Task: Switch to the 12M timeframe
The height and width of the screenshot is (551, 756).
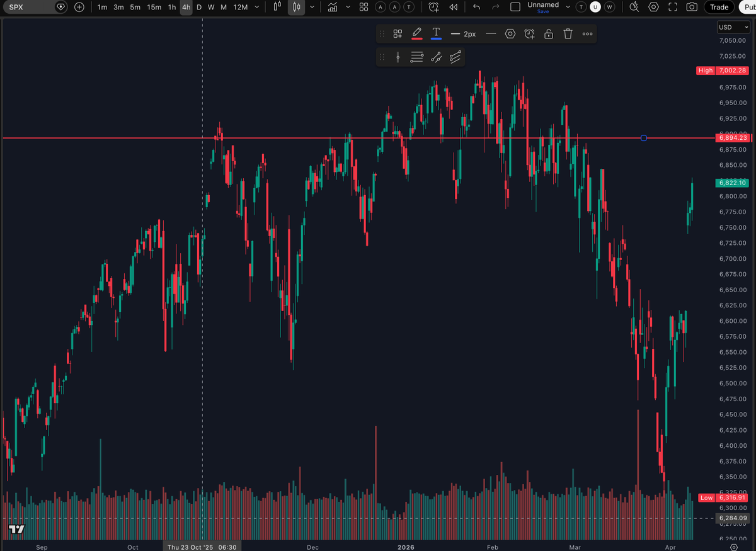Action: [x=240, y=7]
